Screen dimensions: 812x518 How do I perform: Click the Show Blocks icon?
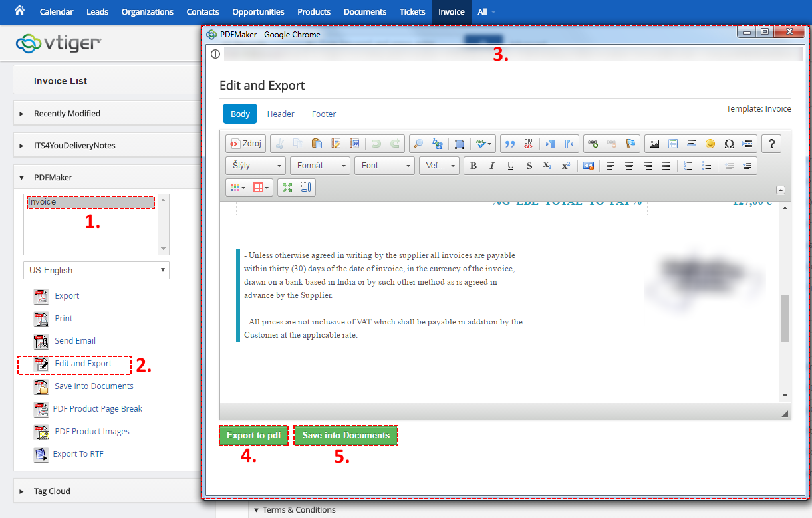(x=306, y=188)
